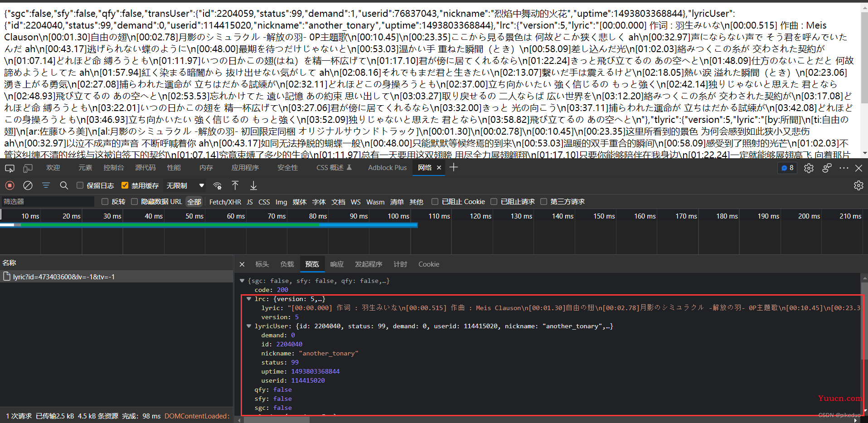Select 全部 filter type
The height and width of the screenshot is (423, 868).
pos(194,202)
